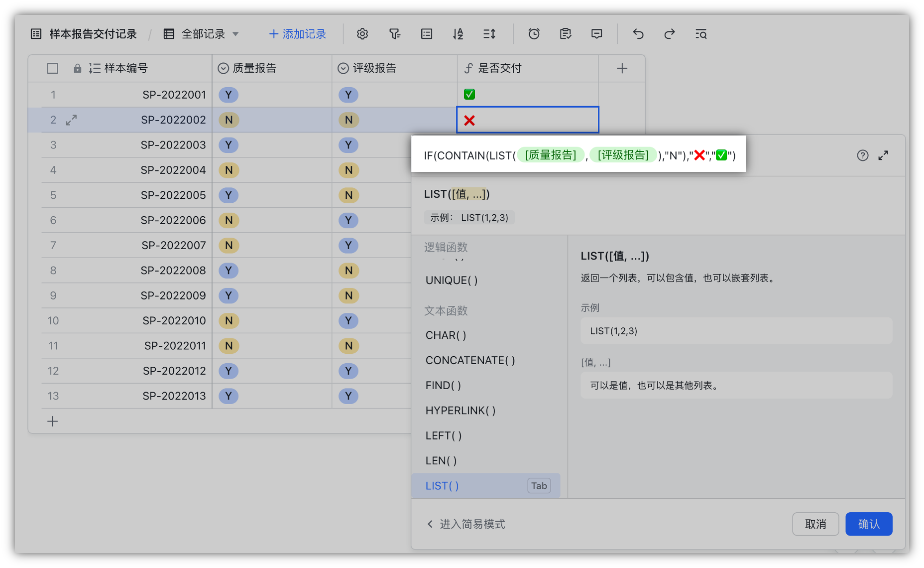
Task: Open the row height adjustment icon
Action: pyautogui.click(x=489, y=34)
